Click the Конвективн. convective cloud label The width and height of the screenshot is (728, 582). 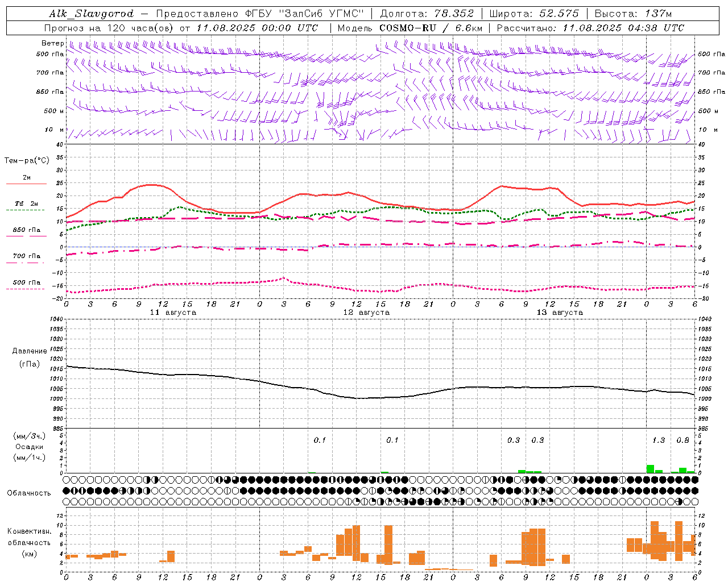(30, 531)
